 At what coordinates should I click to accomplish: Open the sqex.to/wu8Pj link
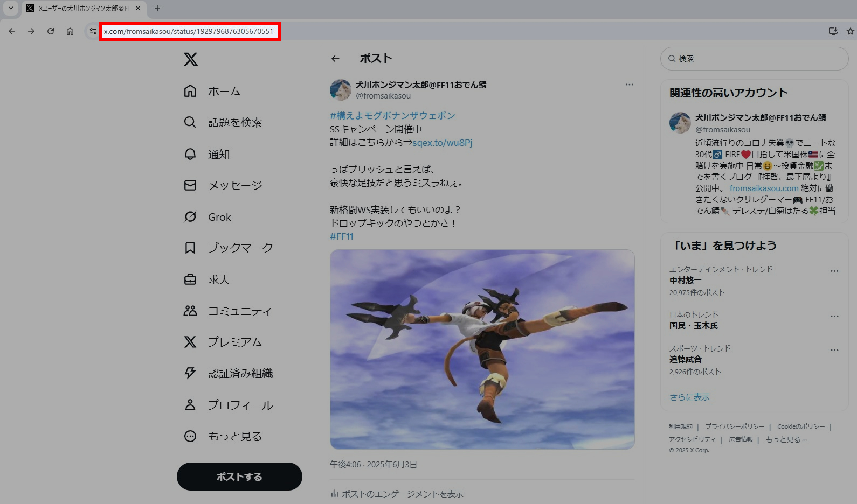click(x=443, y=143)
